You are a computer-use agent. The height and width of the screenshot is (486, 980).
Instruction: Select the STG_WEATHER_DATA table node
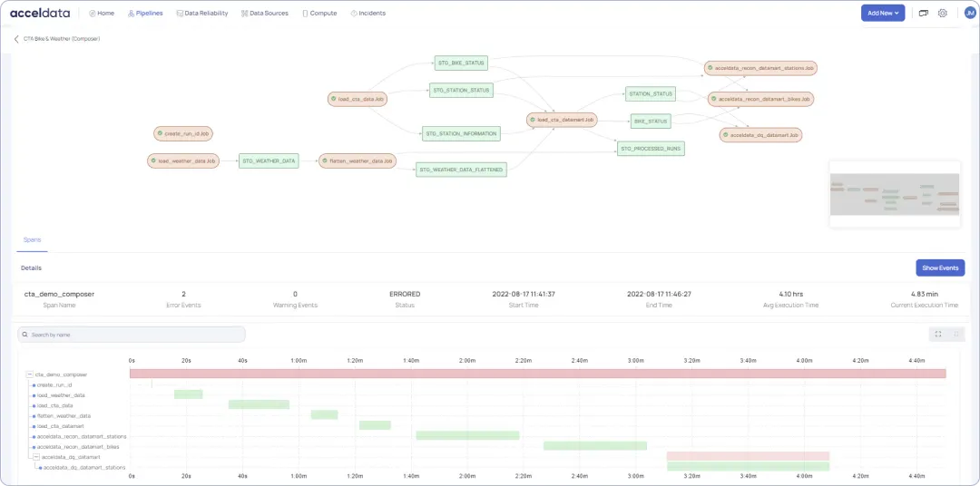[269, 161]
